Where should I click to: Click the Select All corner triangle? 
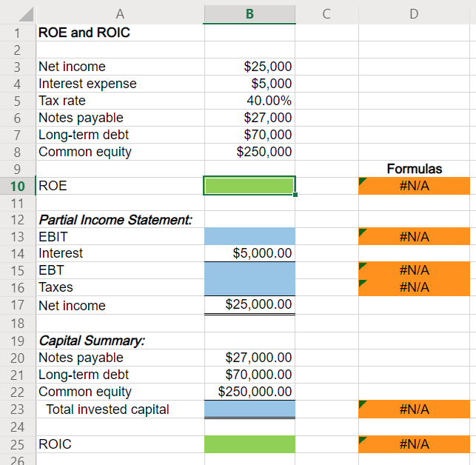(26, 14)
